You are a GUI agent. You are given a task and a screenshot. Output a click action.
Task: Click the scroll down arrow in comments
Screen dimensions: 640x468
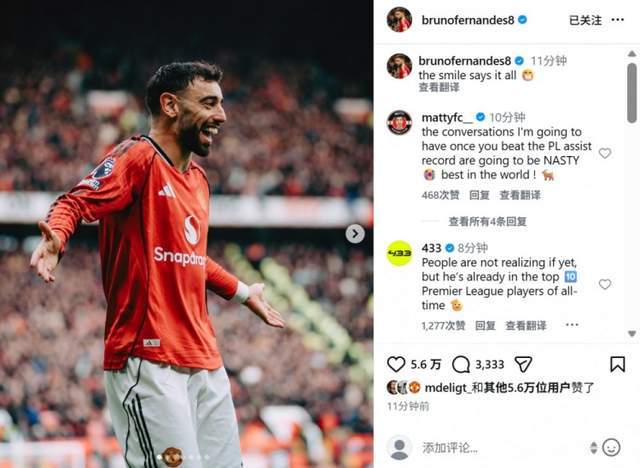point(632,333)
